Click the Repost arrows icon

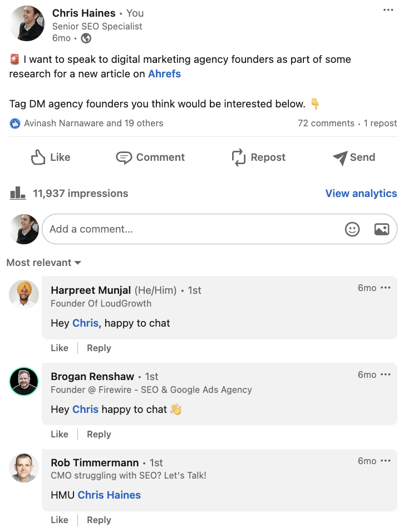point(238,157)
